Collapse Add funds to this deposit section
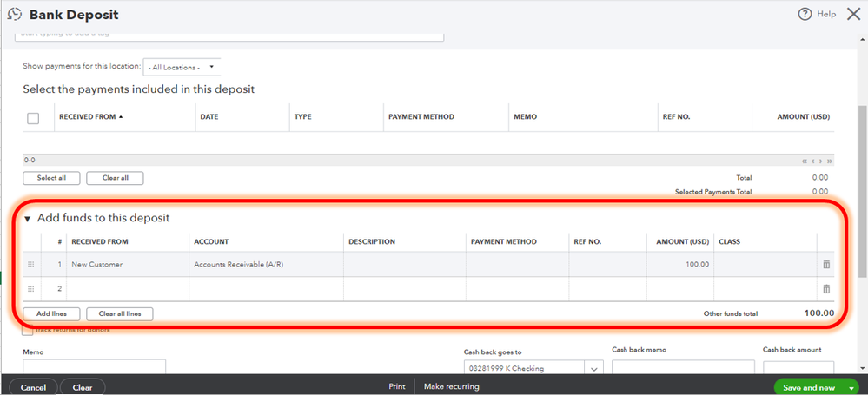Image resolution: width=868 pixels, height=395 pixels. coord(27,219)
